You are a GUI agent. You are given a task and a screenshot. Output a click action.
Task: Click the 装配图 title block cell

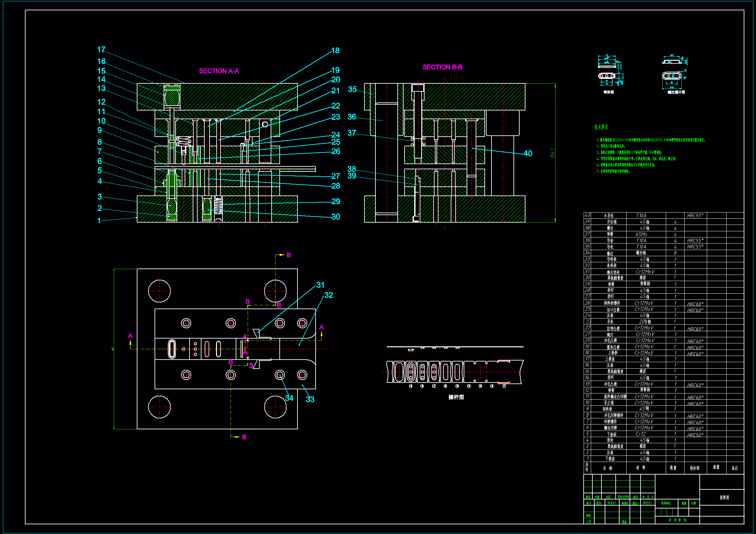[x=724, y=497]
